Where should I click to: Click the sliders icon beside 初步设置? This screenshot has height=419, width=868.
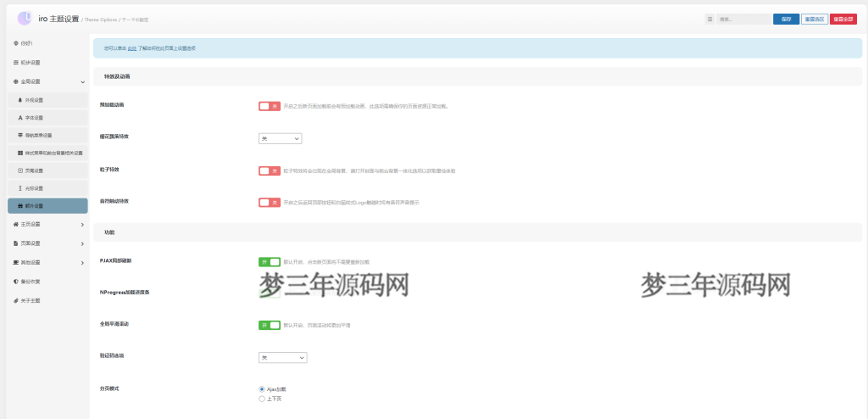pos(15,63)
